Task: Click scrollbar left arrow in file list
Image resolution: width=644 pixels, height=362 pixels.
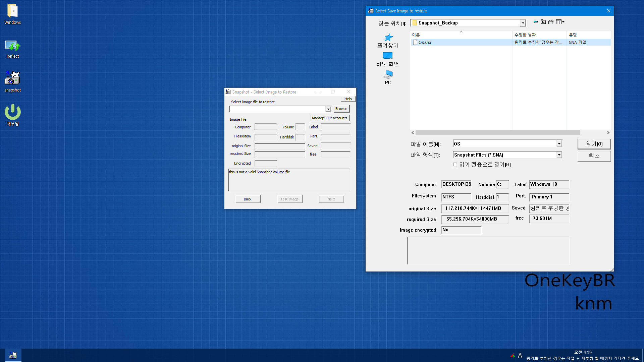Action: (413, 133)
